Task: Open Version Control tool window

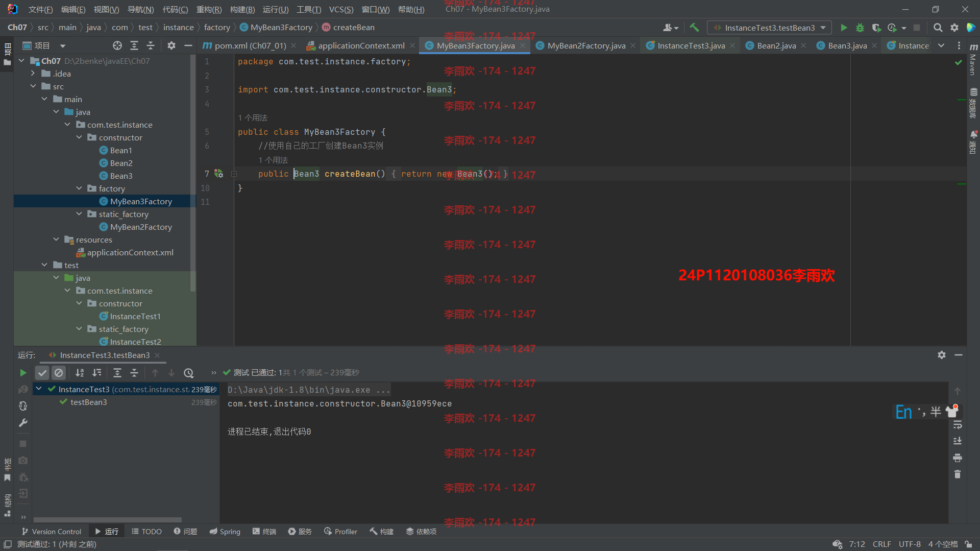Action: tap(52, 532)
